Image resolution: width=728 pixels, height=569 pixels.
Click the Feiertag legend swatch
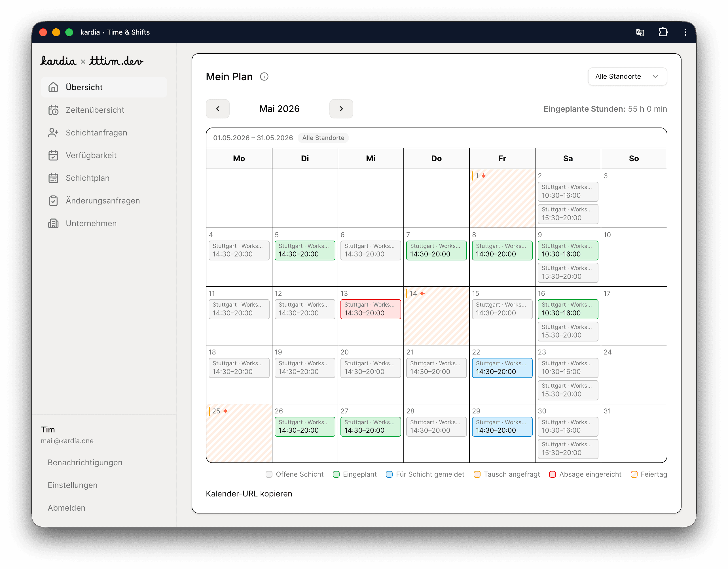pyautogui.click(x=634, y=474)
